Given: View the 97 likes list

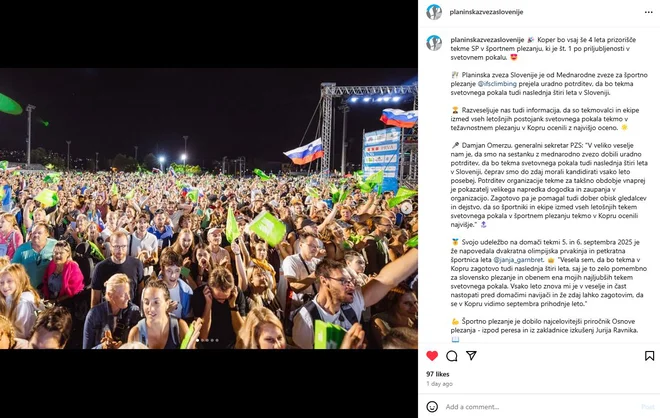Looking at the screenshot, I should 437,374.
